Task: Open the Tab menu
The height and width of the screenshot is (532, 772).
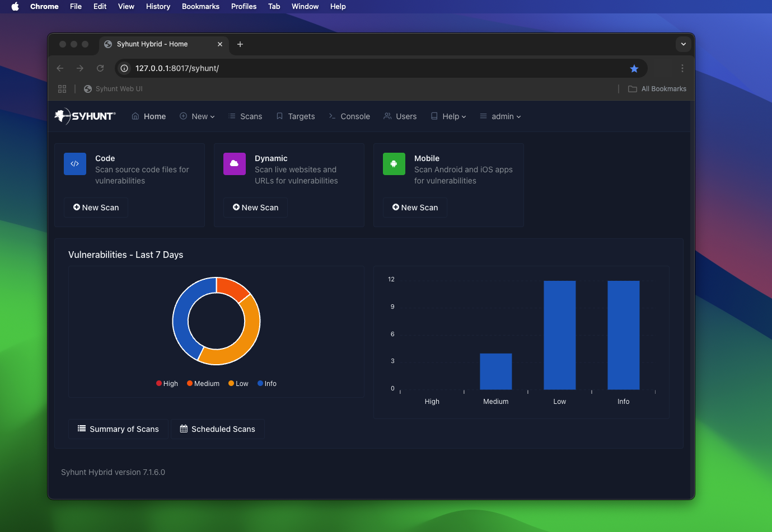Action: point(274,6)
